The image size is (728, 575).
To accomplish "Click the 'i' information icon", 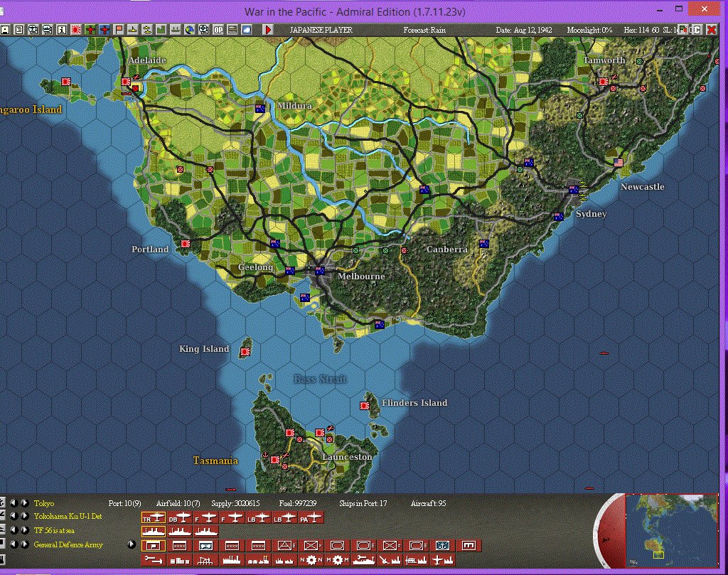I will coord(62,30).
